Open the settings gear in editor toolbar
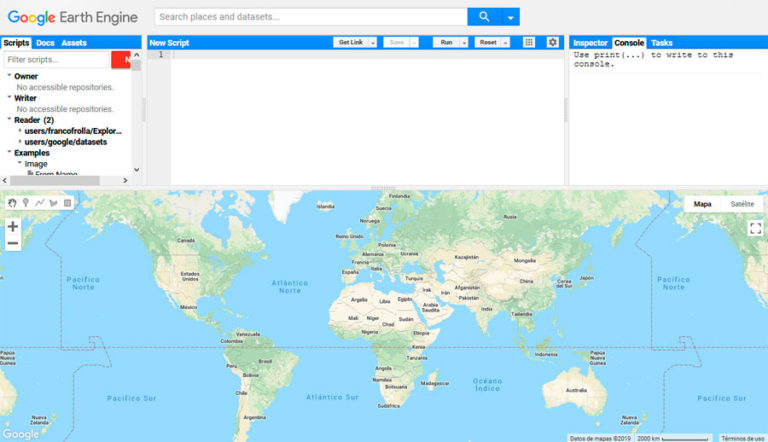The image size is (768, 442). click(x=552, y=43)
